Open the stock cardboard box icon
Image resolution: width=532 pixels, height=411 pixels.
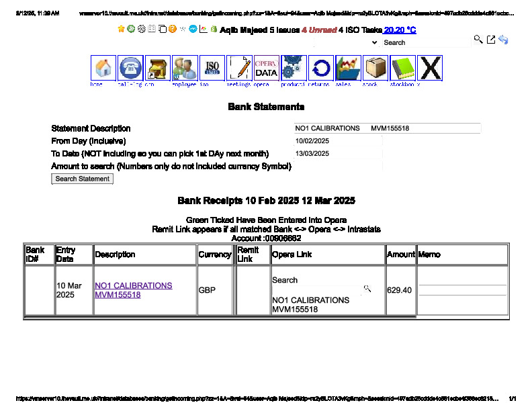point(375,68)
